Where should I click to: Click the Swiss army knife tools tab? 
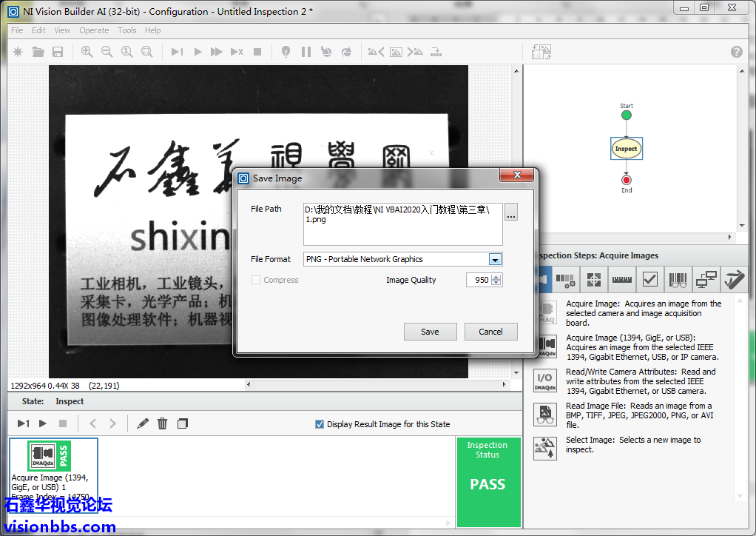click(735, 280)
